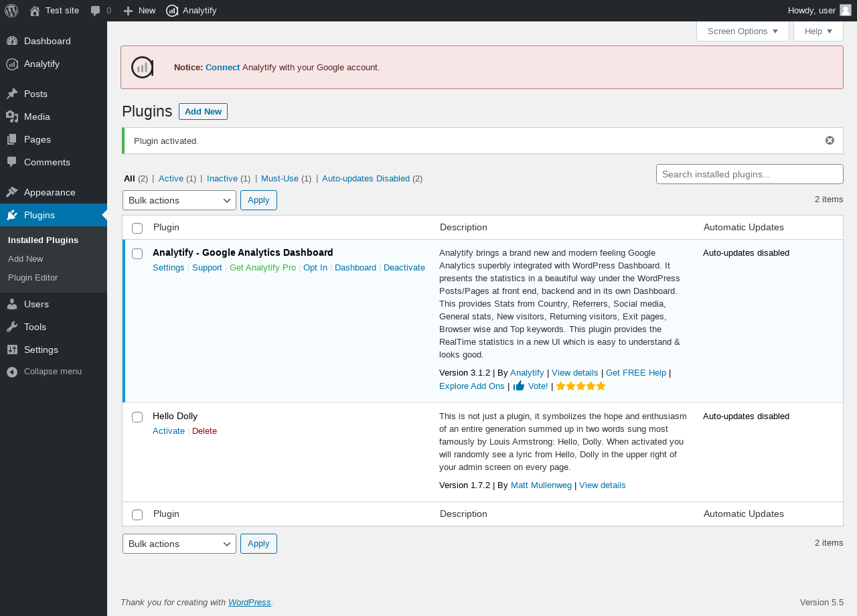The width and height of the screenshot is (857, 616).
Task: Click the Media icon in sidebar
Action: pos(12,117)
